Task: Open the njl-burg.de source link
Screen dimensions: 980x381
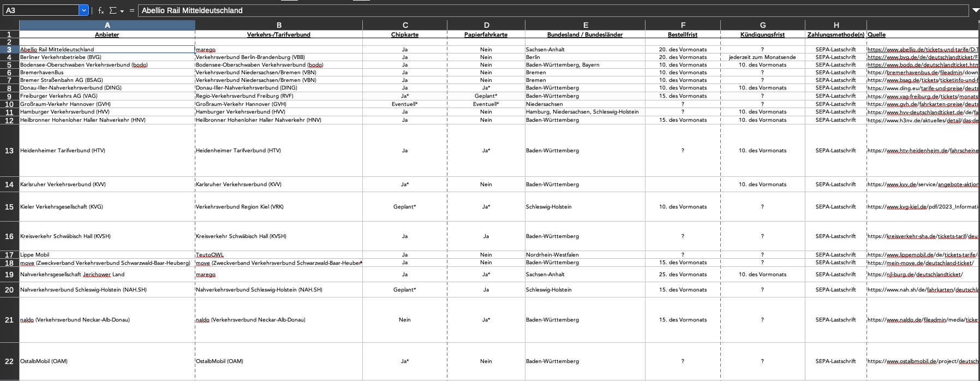Action: coord(915,275)
